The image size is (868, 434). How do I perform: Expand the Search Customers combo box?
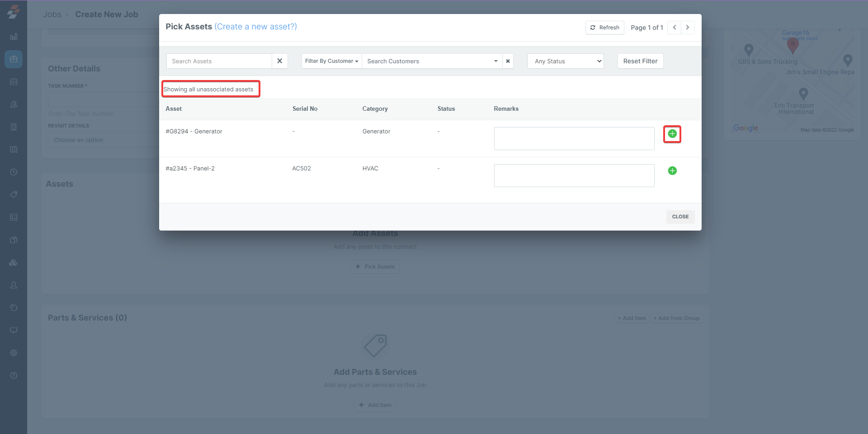432,61
